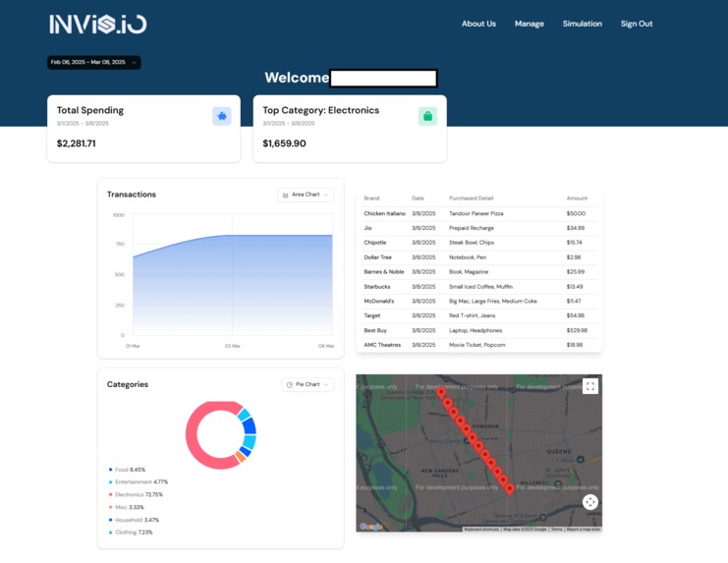
Task: Click the map locate-me button
Action: [590, 502]
